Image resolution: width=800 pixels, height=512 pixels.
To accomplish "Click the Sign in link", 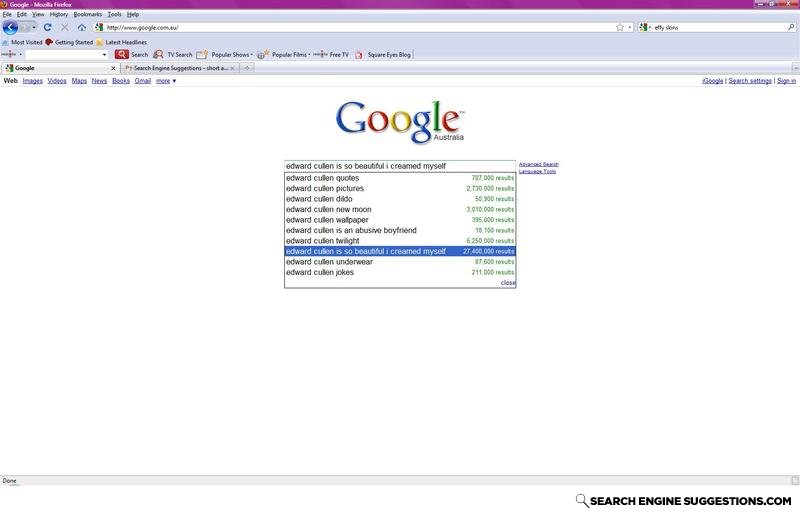I will pos(786,81).
